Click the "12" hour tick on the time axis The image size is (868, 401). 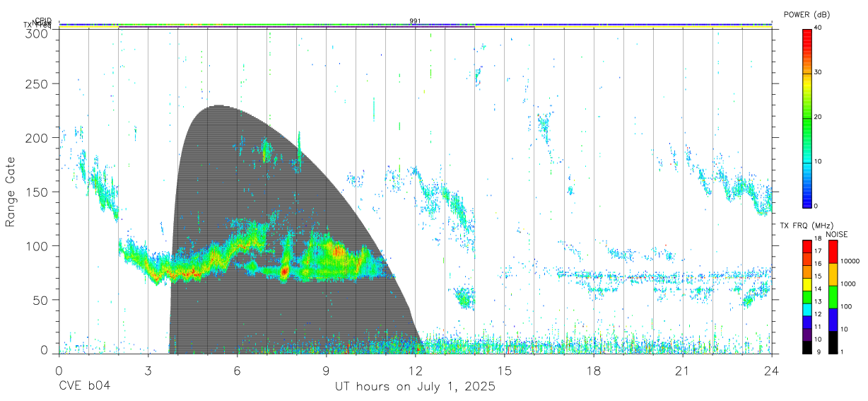pos(415,371)
